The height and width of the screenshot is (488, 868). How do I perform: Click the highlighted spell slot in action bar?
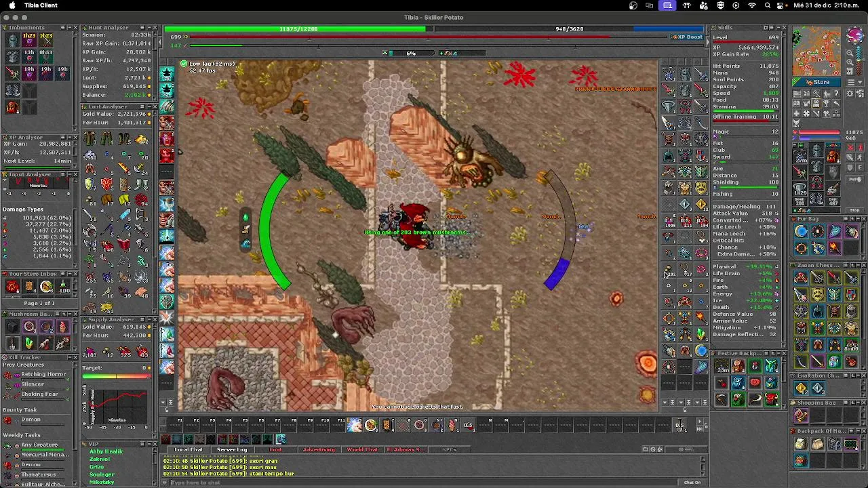click(354, 425)
